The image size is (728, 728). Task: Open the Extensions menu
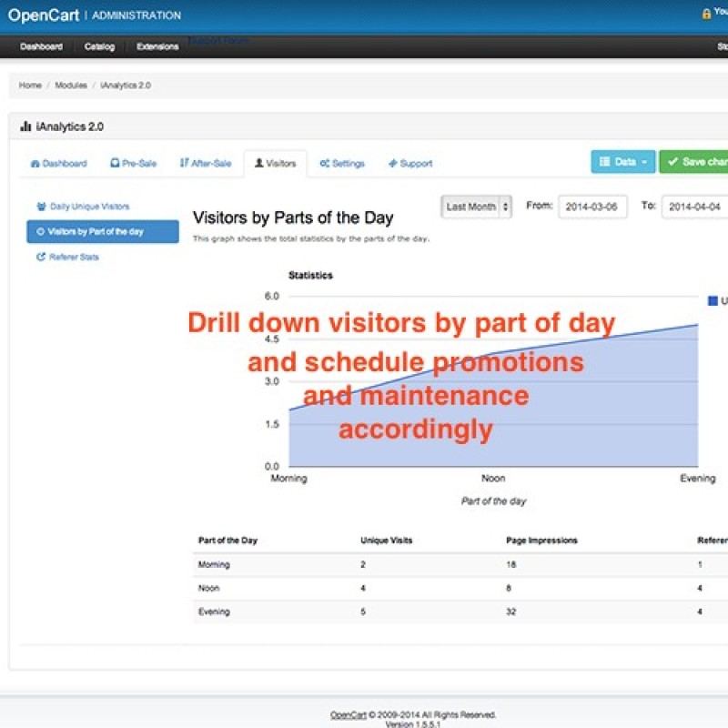(x=157, y=46)
